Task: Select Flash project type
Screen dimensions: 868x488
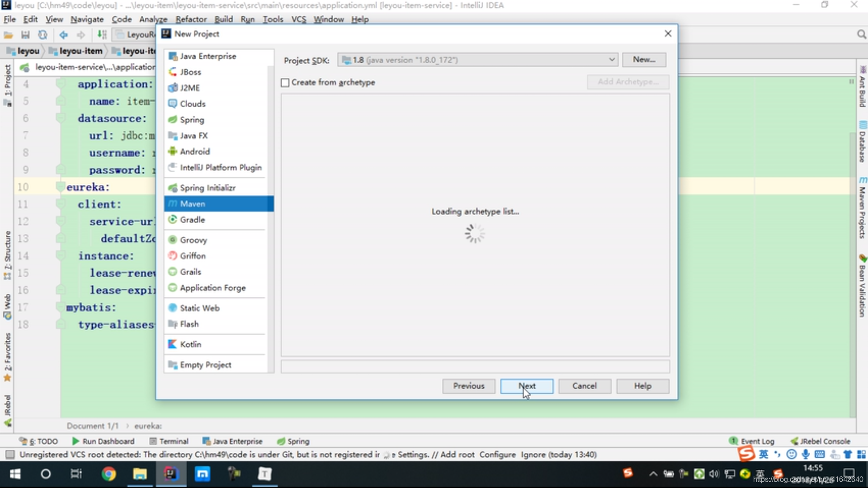Action: 218,324
